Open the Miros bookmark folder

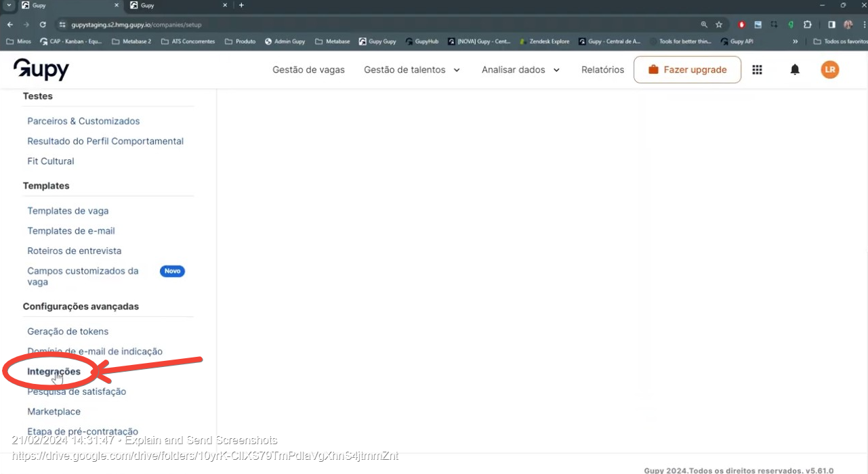tap(18, 41)
